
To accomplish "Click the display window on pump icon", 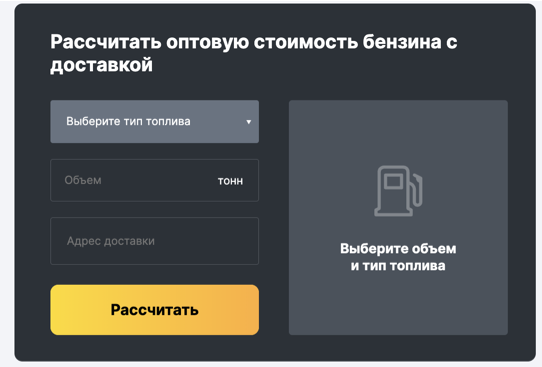I will pos(393,181).
